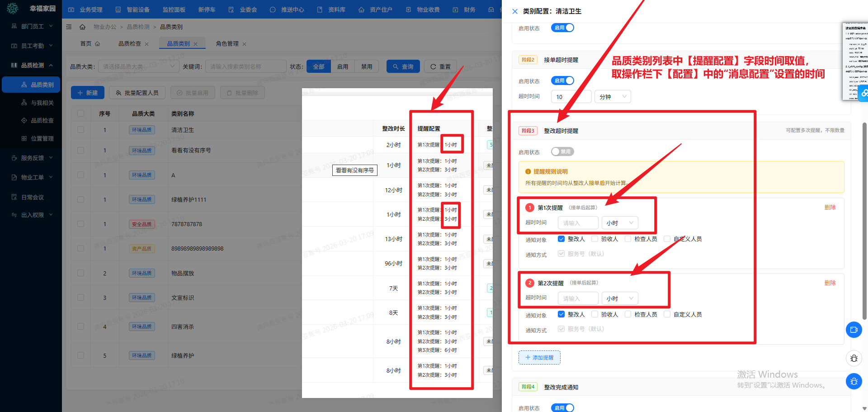Screen dimensions: 868x412
Task: Close the 品质类别 tab via its X
Action: click(196, 44)
